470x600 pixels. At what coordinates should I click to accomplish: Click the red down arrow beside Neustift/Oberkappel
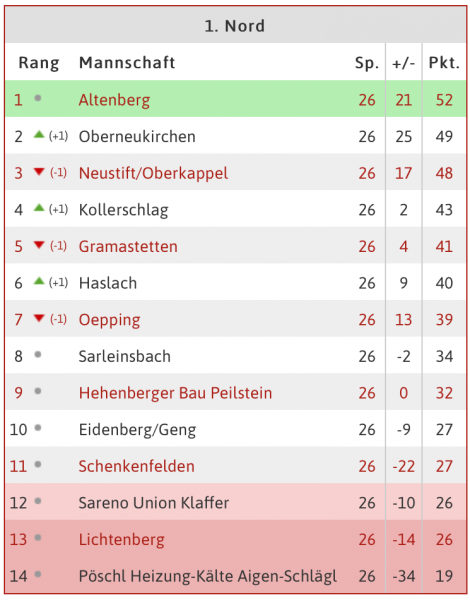(x=39, y=172)
